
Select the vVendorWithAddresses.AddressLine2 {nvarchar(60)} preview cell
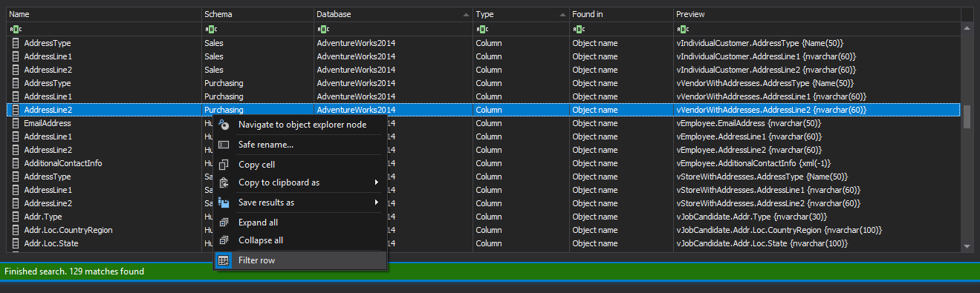(x=817, y=110)
